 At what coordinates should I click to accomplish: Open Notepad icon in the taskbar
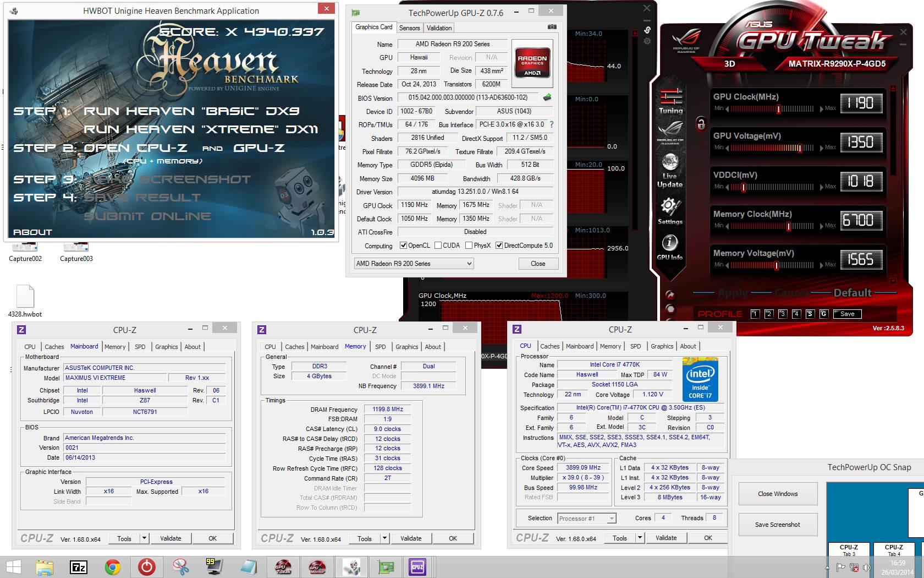pos(249,567)
